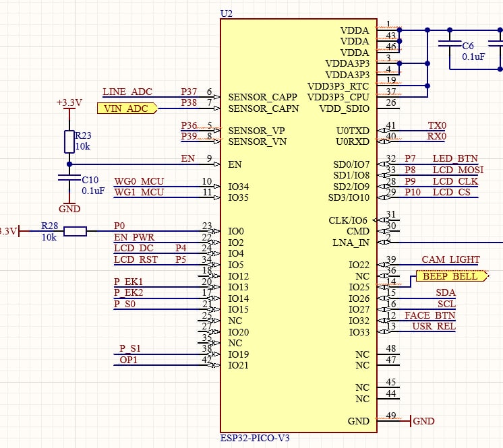Viewport: 503px width, 448px height.
Task: Select the VDD_SDIO pin name
Action: pos(344,108)
